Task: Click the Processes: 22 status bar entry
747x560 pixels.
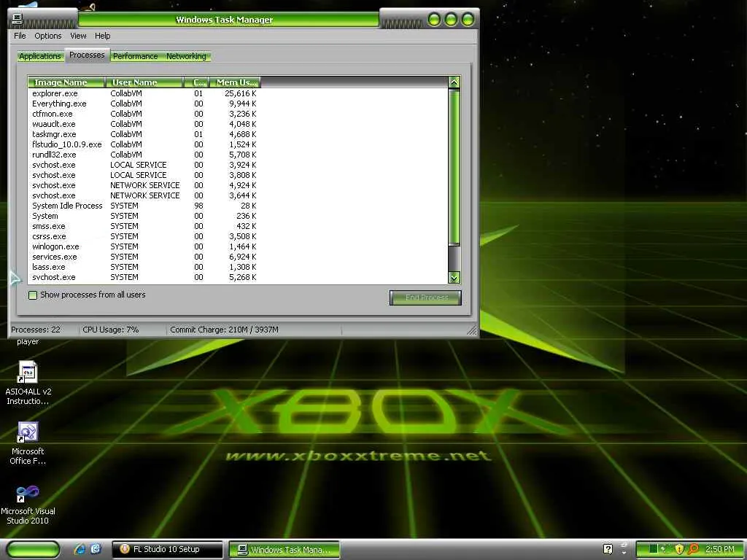Action: tap(36, 330)
